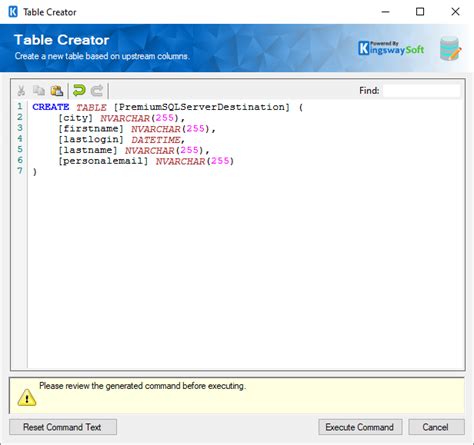Click line number 7 in the gutter

(20, 171)
